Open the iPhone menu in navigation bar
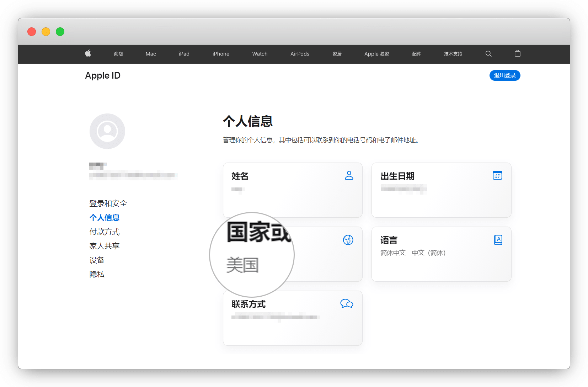The image size is (588, 387). (x=221, y=54)
